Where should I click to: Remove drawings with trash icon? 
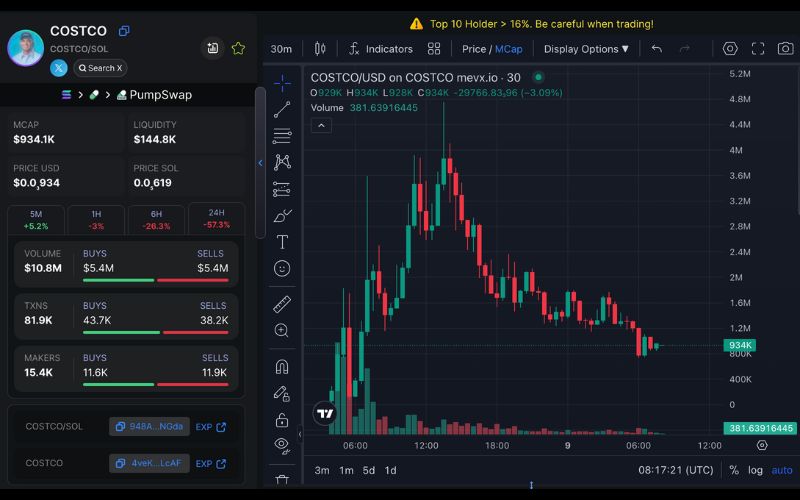pyautogui.click(x=282, y=479)
